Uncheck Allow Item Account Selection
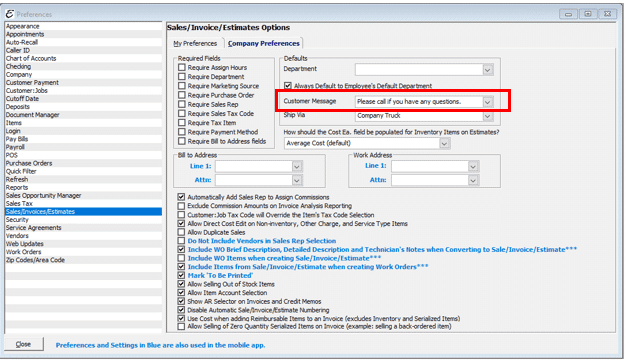This screenshot has height=361, width=626. point(181,293)
